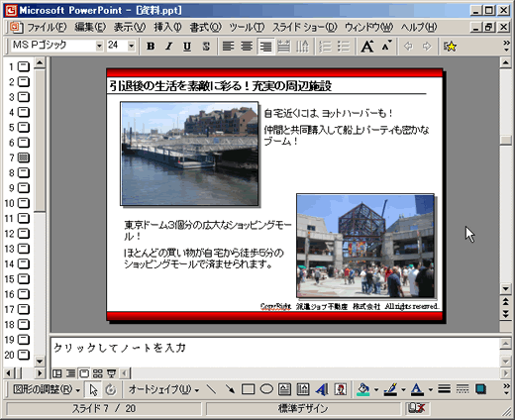Apply font color button
Image resolution: width=515 pixels, height=420 pixels.
417,389
